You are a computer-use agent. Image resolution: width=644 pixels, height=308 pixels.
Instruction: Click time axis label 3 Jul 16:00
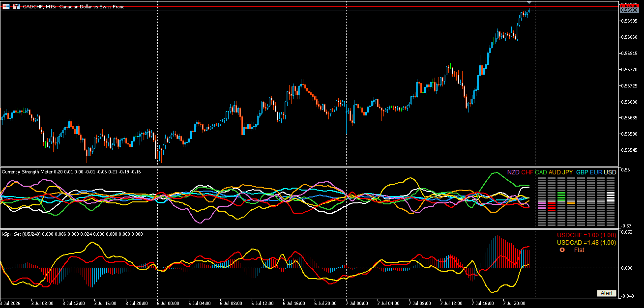pos(105,304)
